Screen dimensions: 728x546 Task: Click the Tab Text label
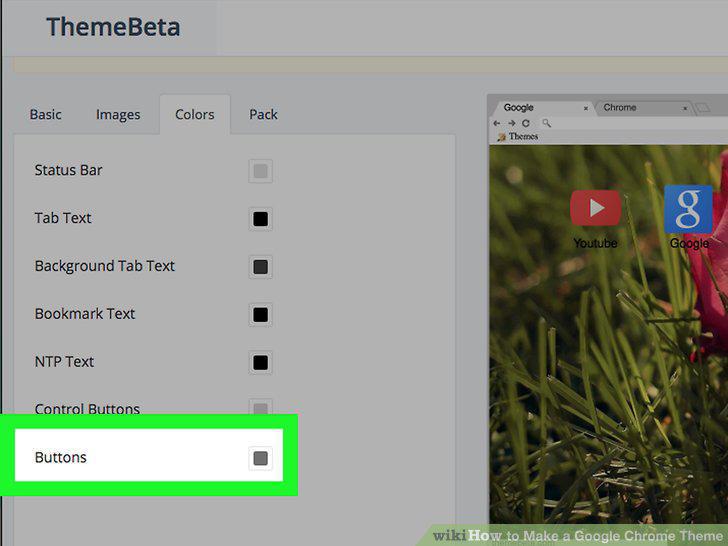pyautogui.click(x=63, y=218)
